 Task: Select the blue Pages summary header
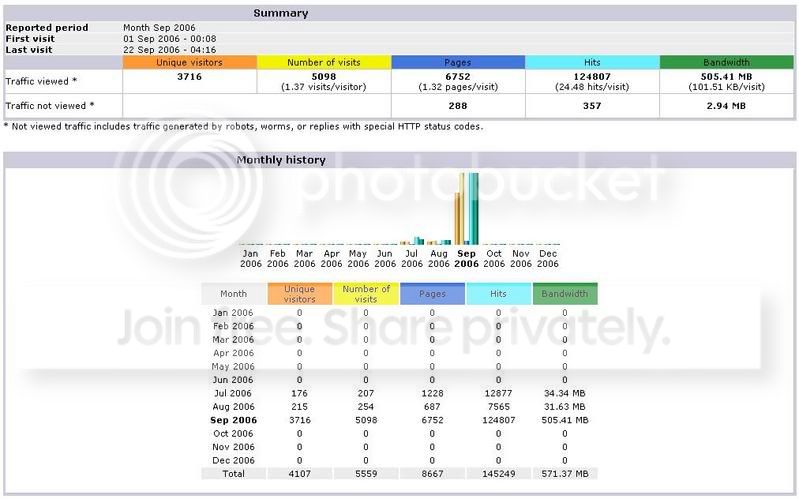(x=458, y=62)
